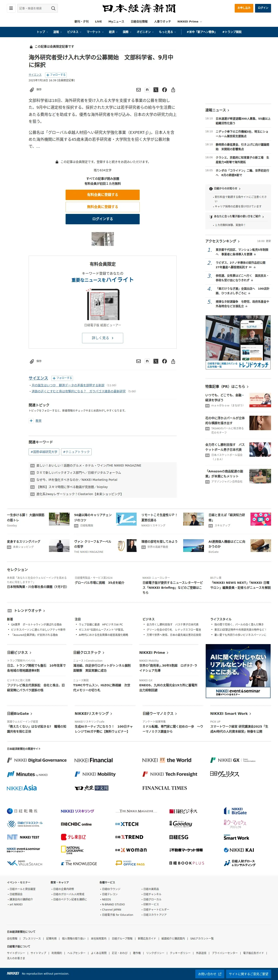Share to note icon under article headline
Image resolution: width=278 pixels, height=980 pixels.
point(147,90)
